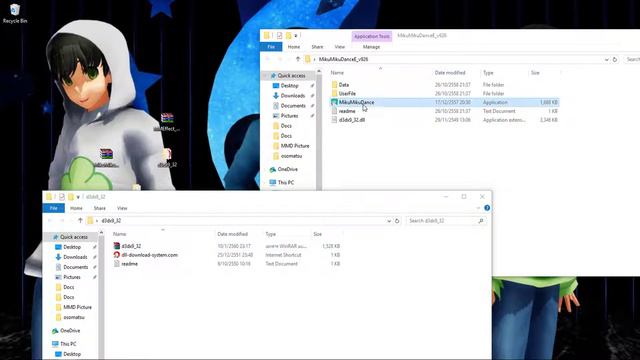Open Downloads in the d3dx9_32 window sidebar
This screenshot has height=360, width=640.
pyautogui.click(x=75, y=257)
